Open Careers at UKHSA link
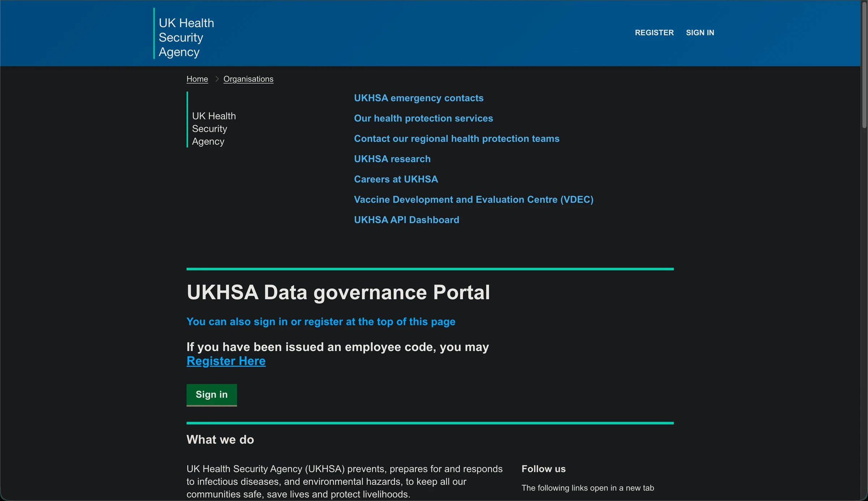 396,179
